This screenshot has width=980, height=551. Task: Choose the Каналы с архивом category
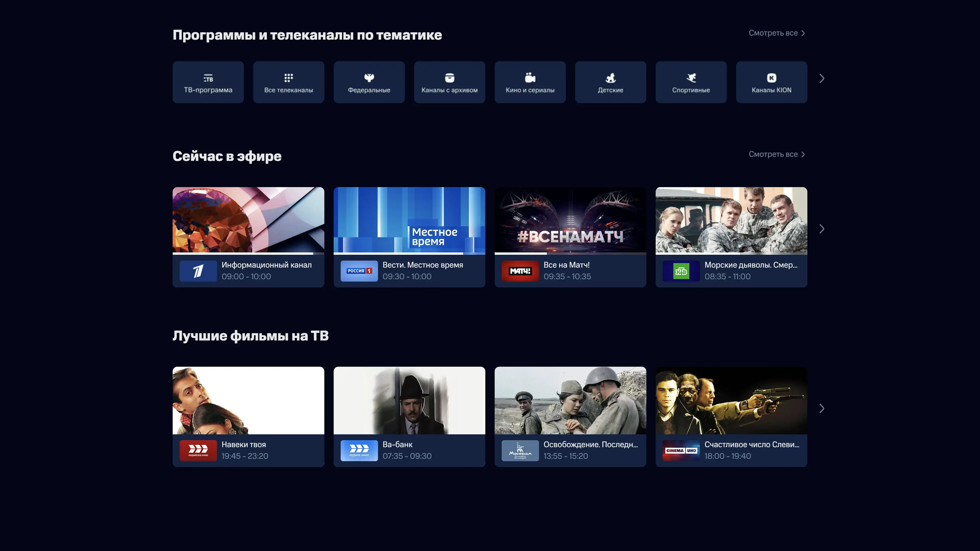tap(449, 82)
